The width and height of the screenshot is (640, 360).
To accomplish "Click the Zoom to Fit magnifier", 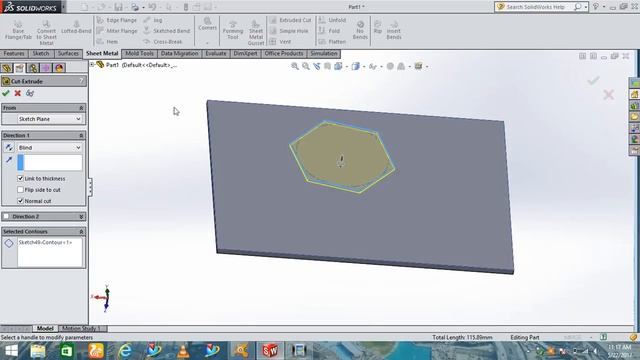I will tap(295, 66).
